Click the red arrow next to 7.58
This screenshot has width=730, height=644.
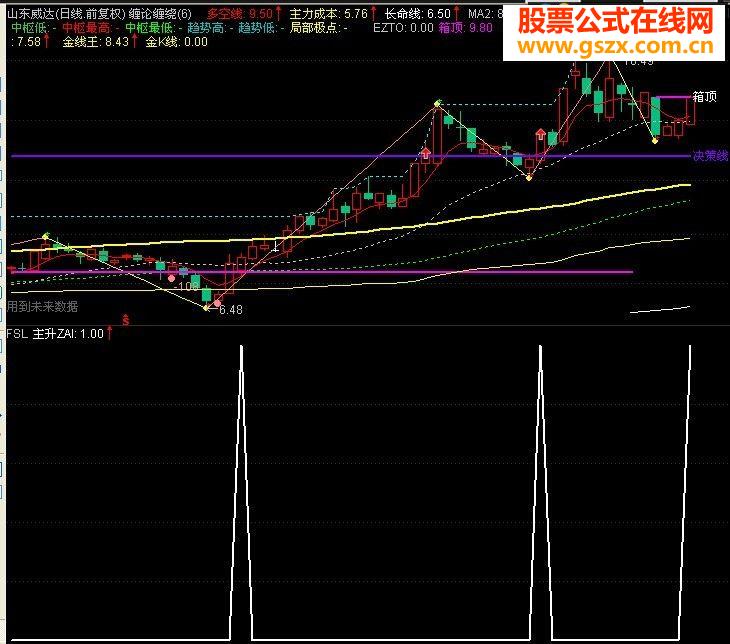(x=47, y=41)
